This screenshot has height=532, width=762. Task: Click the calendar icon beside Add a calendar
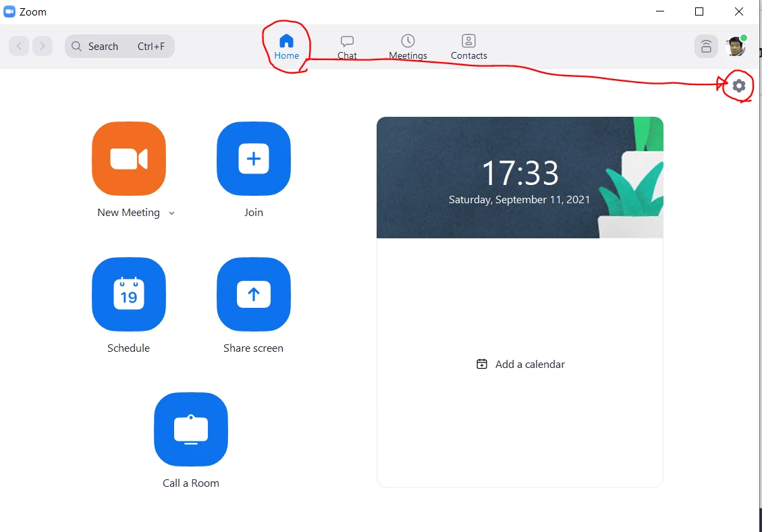482,364
